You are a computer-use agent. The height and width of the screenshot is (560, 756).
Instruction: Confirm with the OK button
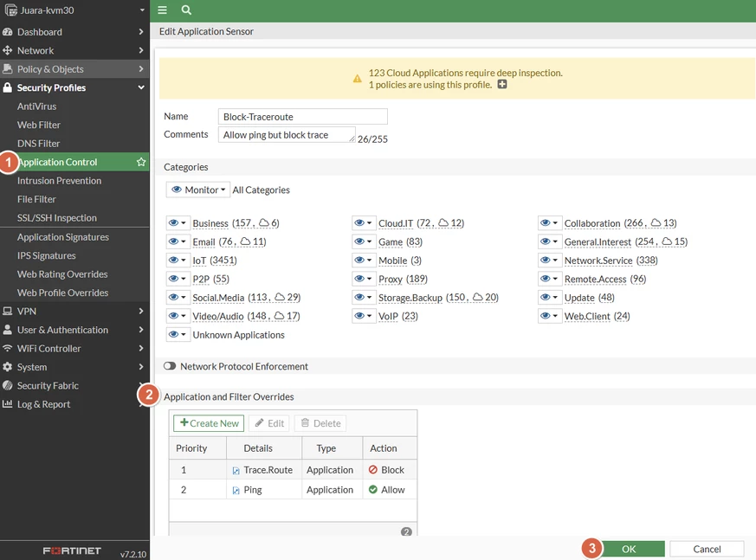tap(629, 549)
